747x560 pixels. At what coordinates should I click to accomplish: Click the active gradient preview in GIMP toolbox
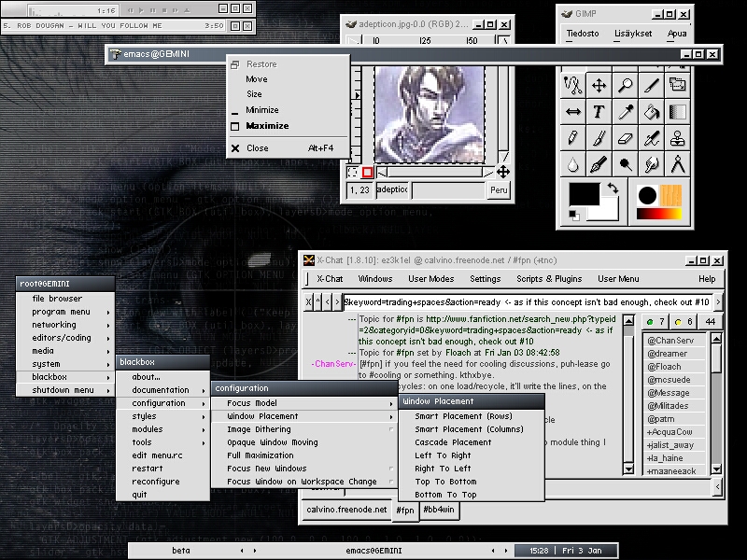click(659, 215)
